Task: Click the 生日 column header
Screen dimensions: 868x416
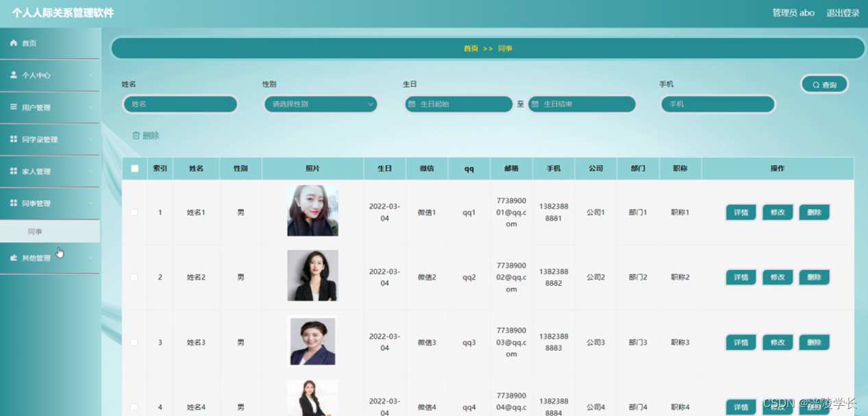Action: click(384, 169)
